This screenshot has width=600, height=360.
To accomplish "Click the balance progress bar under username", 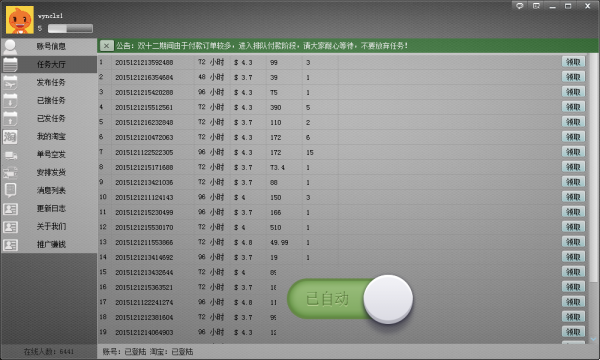I will (70, 28).
